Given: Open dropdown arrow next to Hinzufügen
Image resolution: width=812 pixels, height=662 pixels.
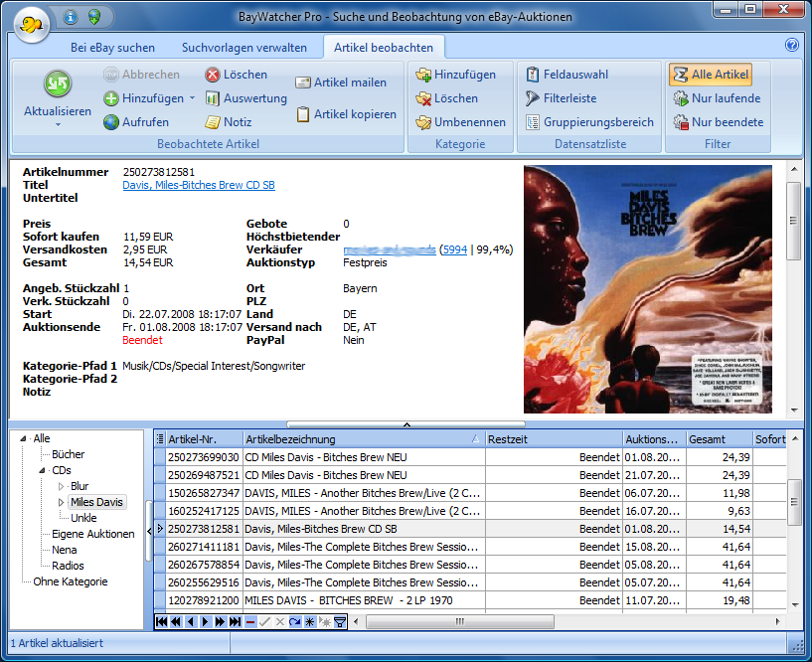Looking at the screenshot, I should point(192,97).
